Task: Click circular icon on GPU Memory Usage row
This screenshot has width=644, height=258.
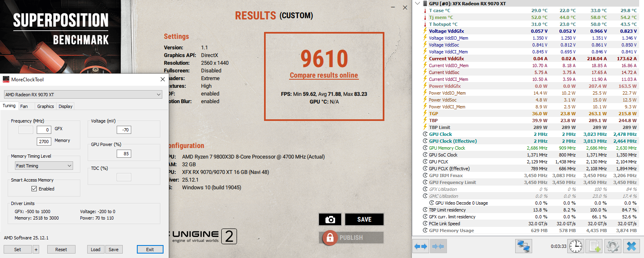Action: coord(425,231)
